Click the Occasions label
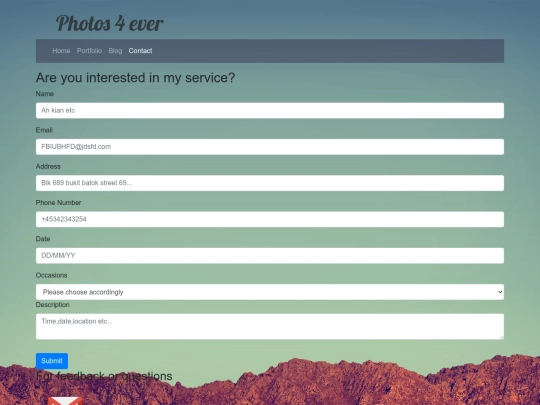The image size is (540, 405). pyautogui.click(x=51, y=276)
